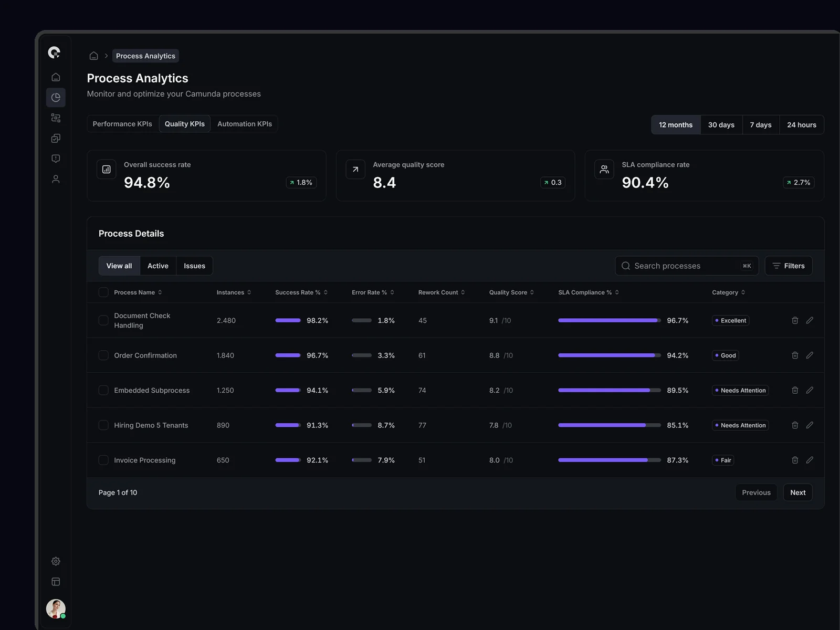Screen dimensions: 840x630
Task: Switch to Automation KPIs tab
Action: point(244,124)
